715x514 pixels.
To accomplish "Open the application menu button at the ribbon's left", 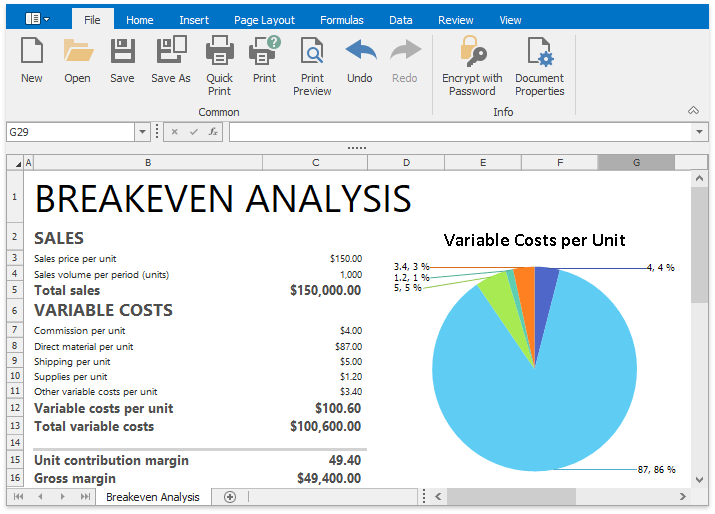I will click(x=37, y=19).
